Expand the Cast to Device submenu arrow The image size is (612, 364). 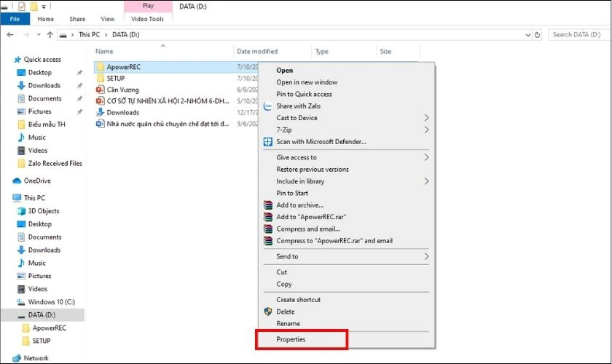pyautogui.click(x=426, y=118)
